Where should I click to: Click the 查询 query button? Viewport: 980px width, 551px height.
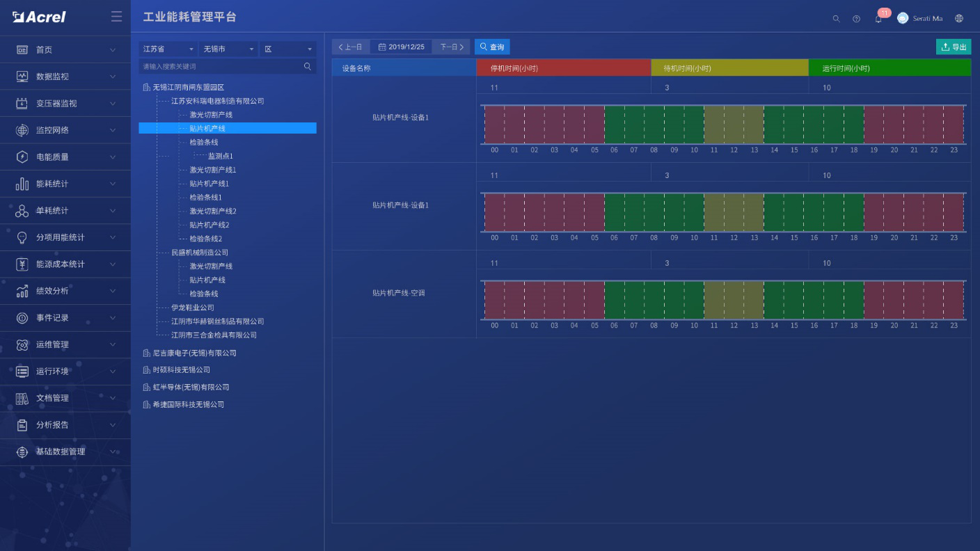click(x=492, y=47)
